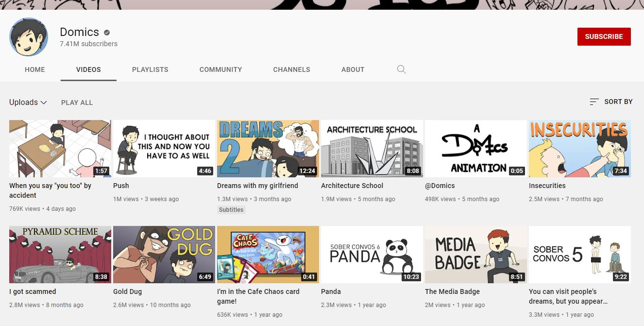Viewport: 644px width, 326px height.
Task: Click the Domics channel name
Action: [79, 32]
